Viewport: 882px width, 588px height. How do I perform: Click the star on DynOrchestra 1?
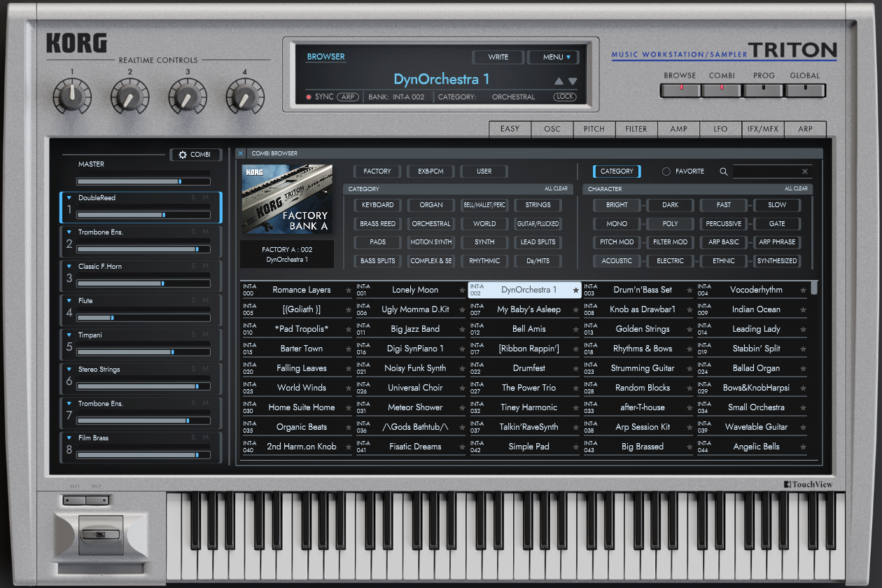click(575, 290)
